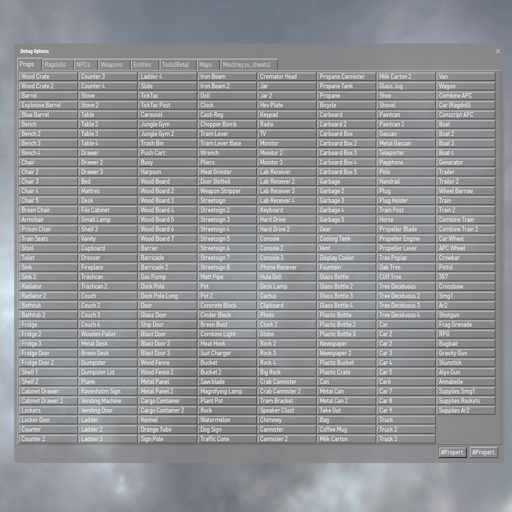Click the Watermelon button

click(227, 420)
